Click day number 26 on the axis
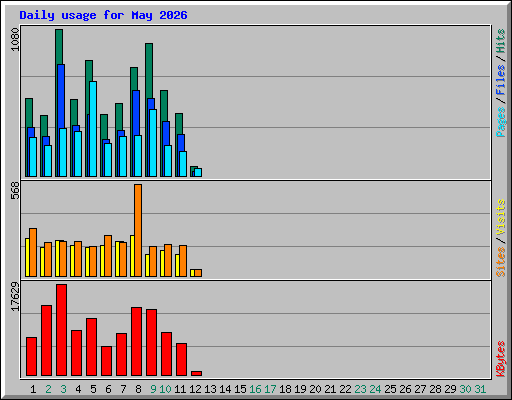The height and width of the screenshot is (400, 512). [405, 389]
